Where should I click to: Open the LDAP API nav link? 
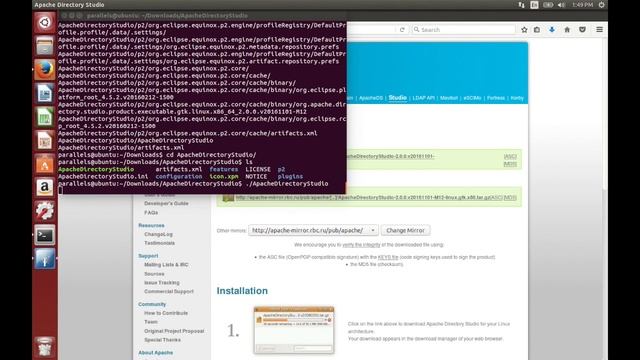[423, 98]
